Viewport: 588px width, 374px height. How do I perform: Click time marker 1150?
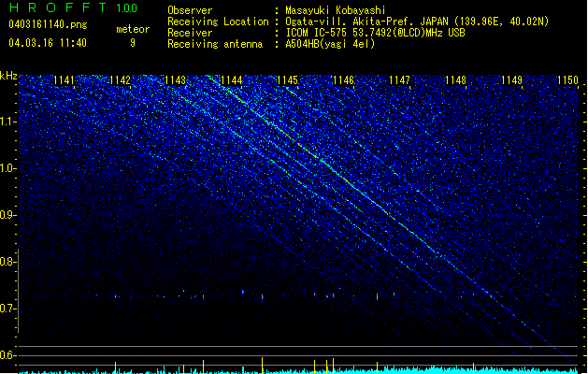coord(567,80)
